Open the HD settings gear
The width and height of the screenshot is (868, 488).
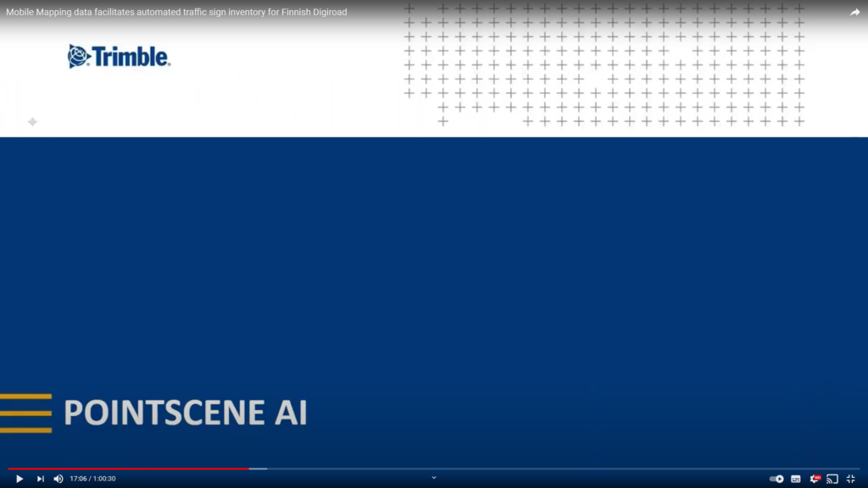tap(815, 479)
